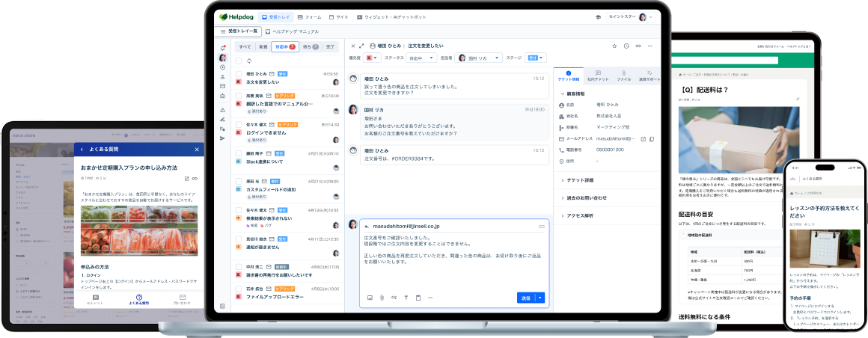This screenshot has width=868, height=338.
Task: Open the 受信トレイ一覧 menu button
Action: 239,31
